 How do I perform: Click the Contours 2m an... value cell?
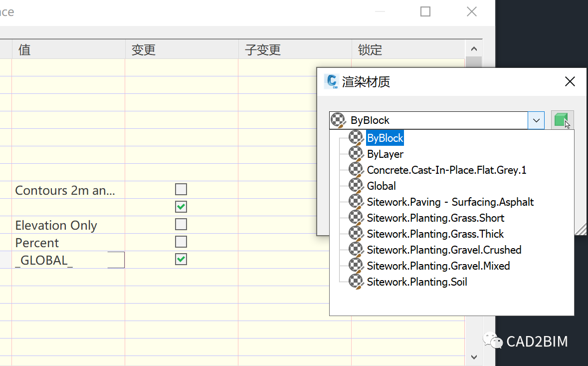(x=69, y=190)
